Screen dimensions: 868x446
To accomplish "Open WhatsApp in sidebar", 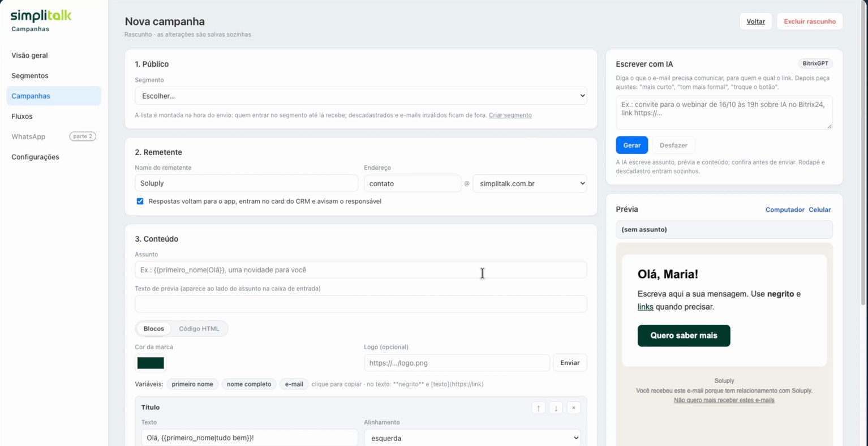I will [53, 136].
